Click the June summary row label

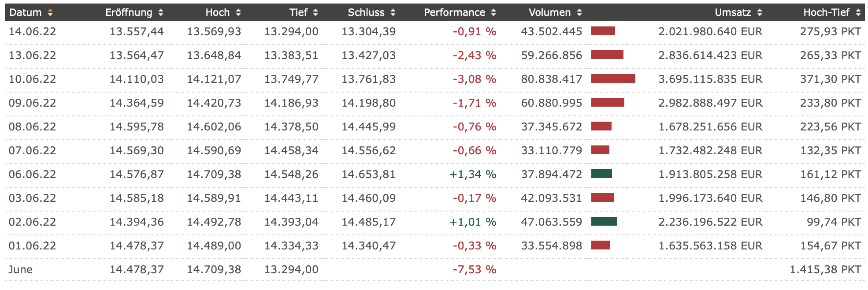pyautogui.click(x=21, y=270)
